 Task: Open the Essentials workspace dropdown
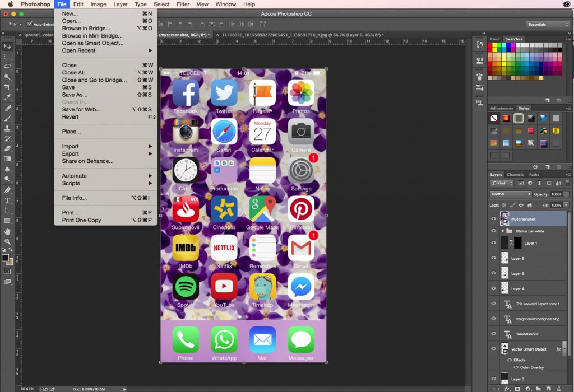(548, 24)
